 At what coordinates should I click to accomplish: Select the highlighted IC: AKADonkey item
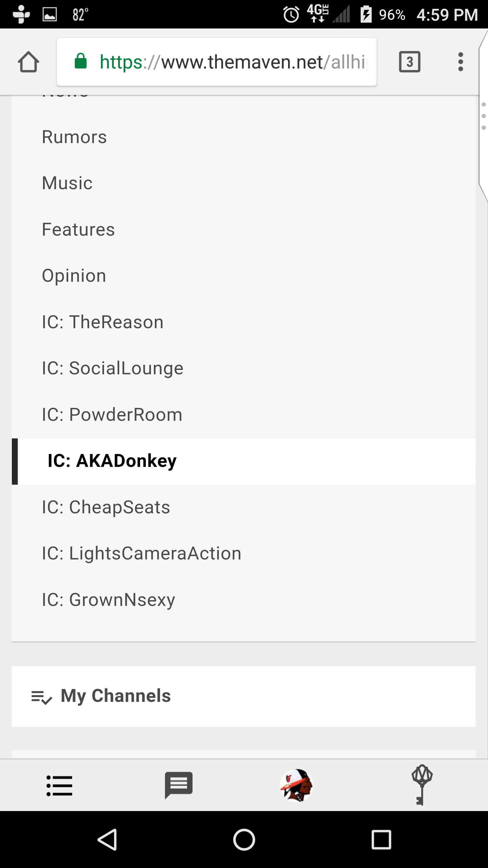pos(244,461)
